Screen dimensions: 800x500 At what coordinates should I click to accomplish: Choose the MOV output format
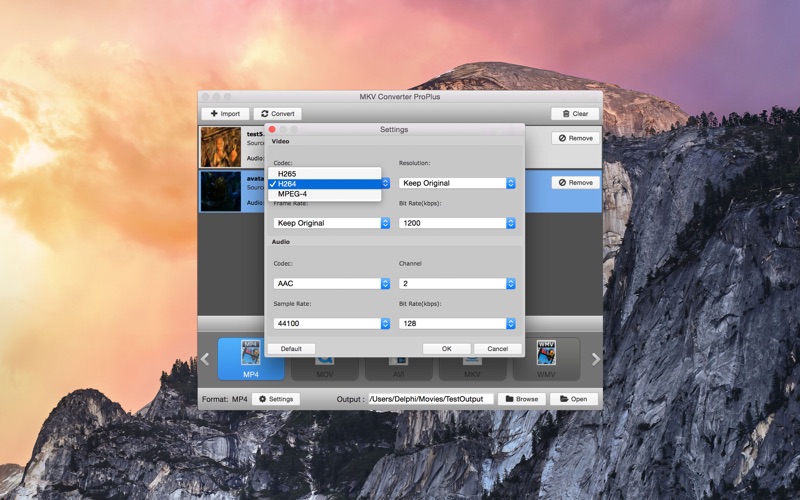pyautogui.click(x=324, y=368)
